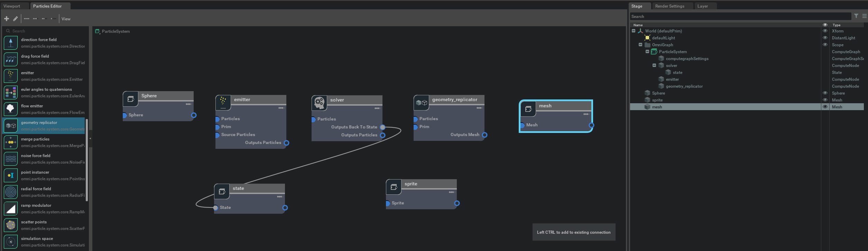868x251 pixels.
Task: Select the radial force field icon
Action: 11,192
